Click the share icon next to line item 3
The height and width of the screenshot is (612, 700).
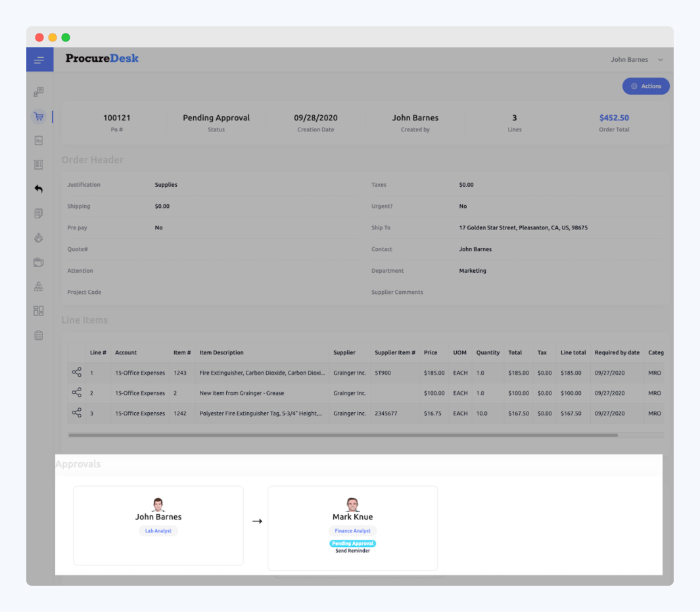pyautogui.click(x=77, y=413)
